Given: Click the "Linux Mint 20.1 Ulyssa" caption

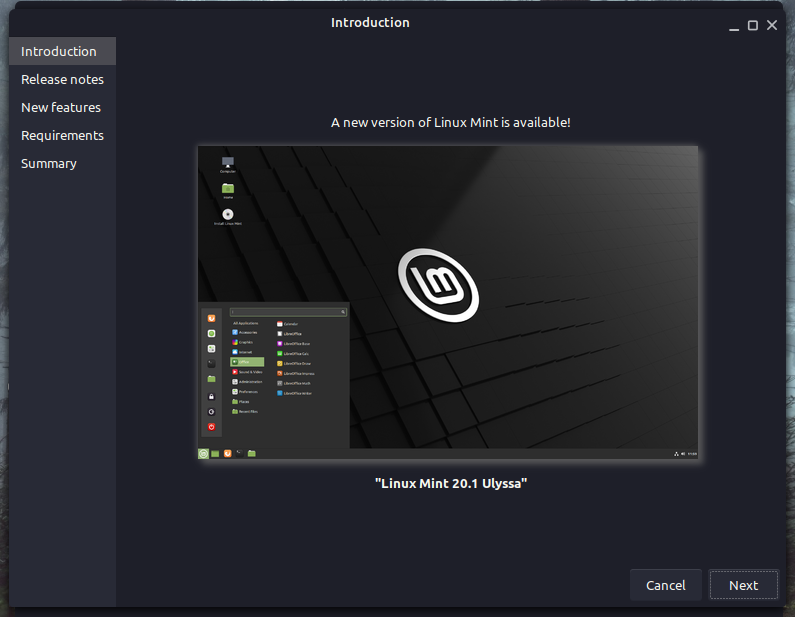Looking at the screenshot, I should [x=451, y=483].
